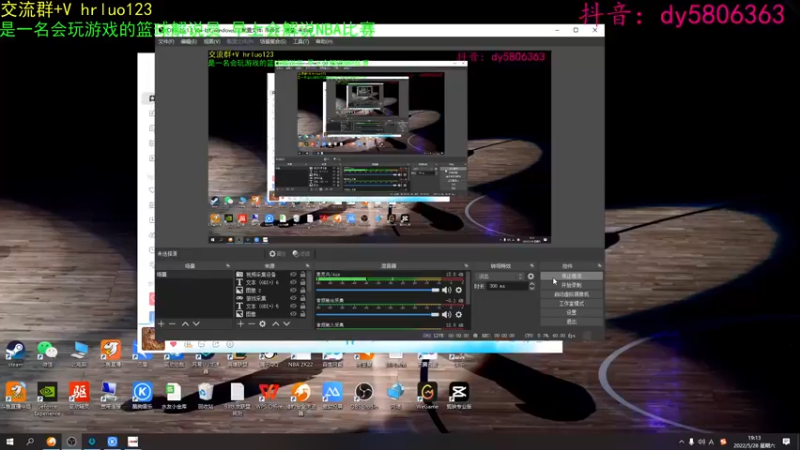Toggle visibility of the 文本 (GDI+) 6 source
This screenshot has width=800, height=450.
pyautogui.click(x=293, y=282)
